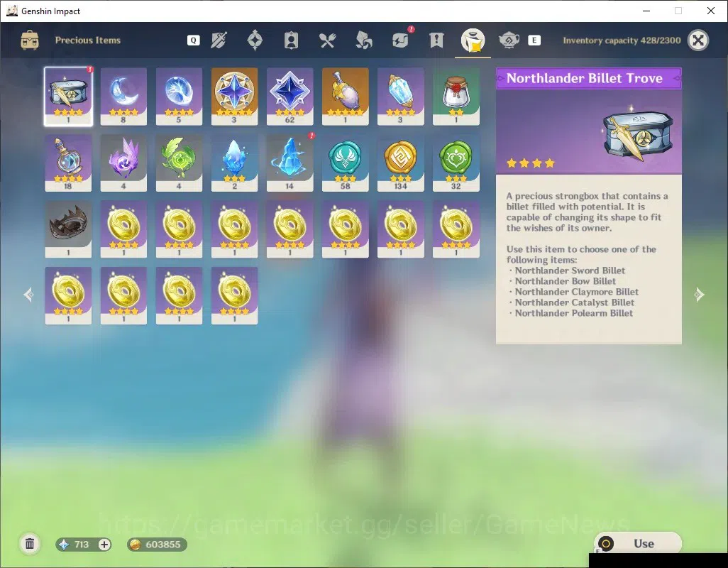Open the Gadgets tab with red alert
Screen dimensions: 728x568
click(401, 40)
